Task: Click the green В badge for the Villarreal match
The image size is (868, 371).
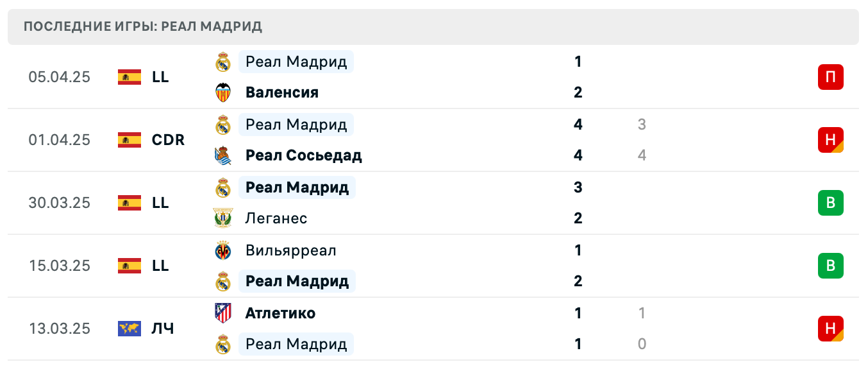Action: [831, 265]
